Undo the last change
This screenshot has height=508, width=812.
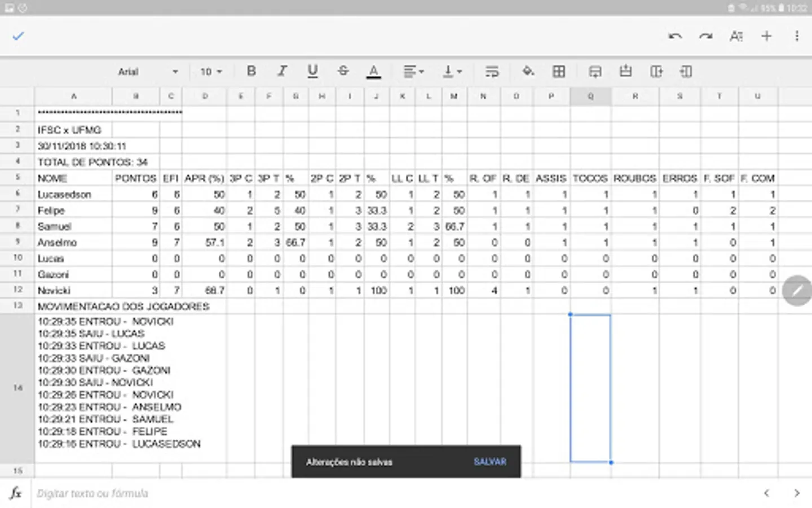point(675,36)
